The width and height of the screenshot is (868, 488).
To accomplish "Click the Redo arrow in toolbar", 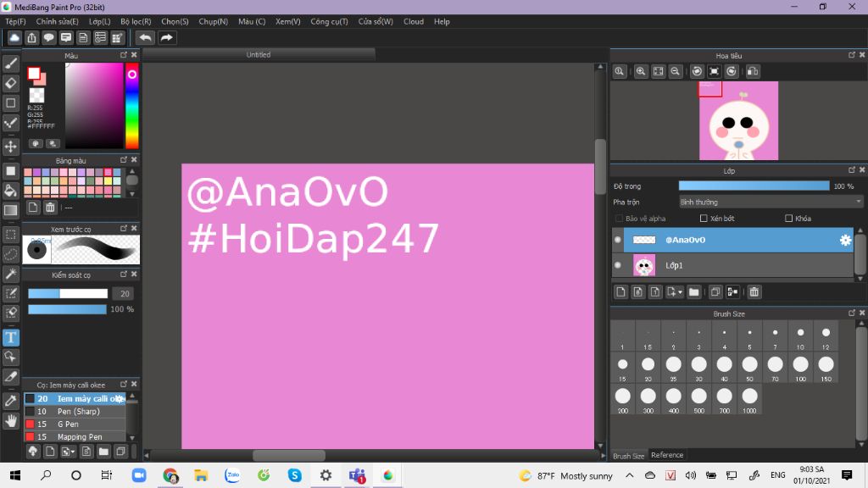I will 166,37.
